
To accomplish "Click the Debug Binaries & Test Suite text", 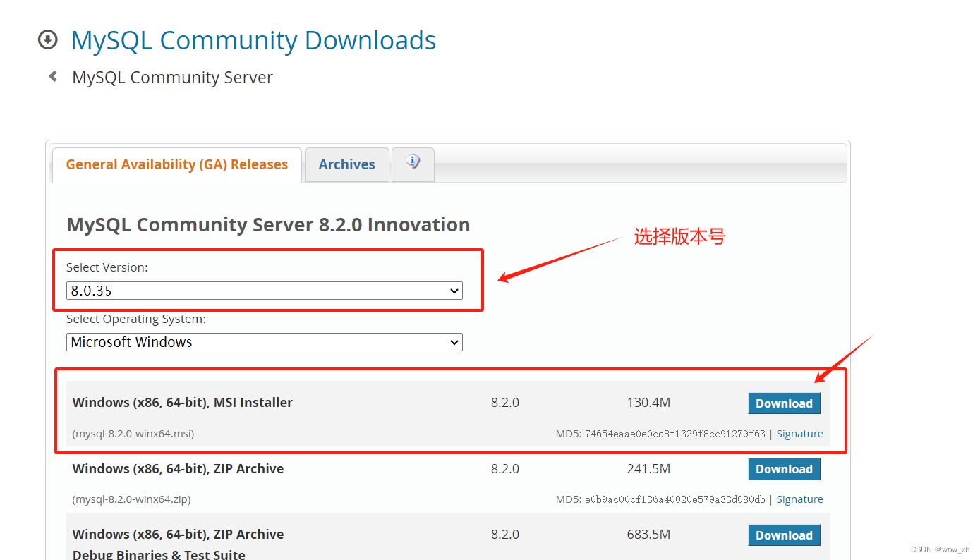I will [x=159, y=554].
